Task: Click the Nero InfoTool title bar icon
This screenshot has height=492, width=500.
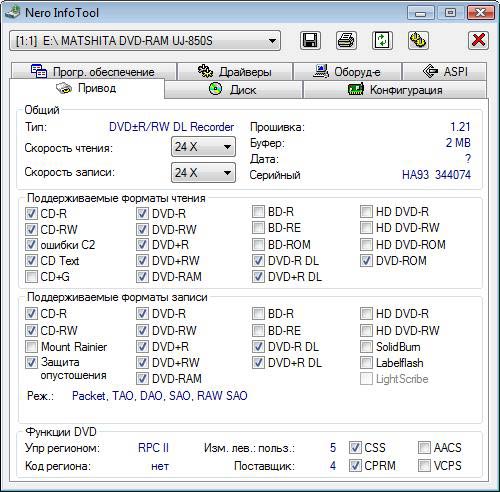Action: 13,13
